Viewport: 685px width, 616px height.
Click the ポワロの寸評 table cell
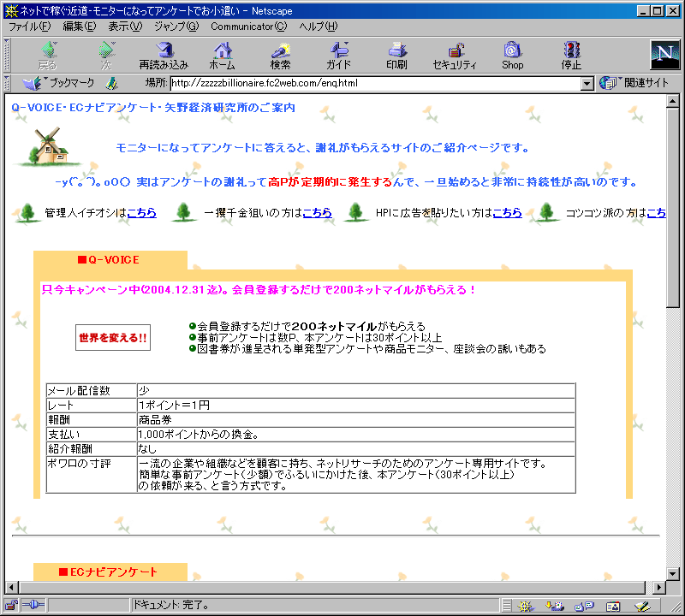click(x=92, y=475)
